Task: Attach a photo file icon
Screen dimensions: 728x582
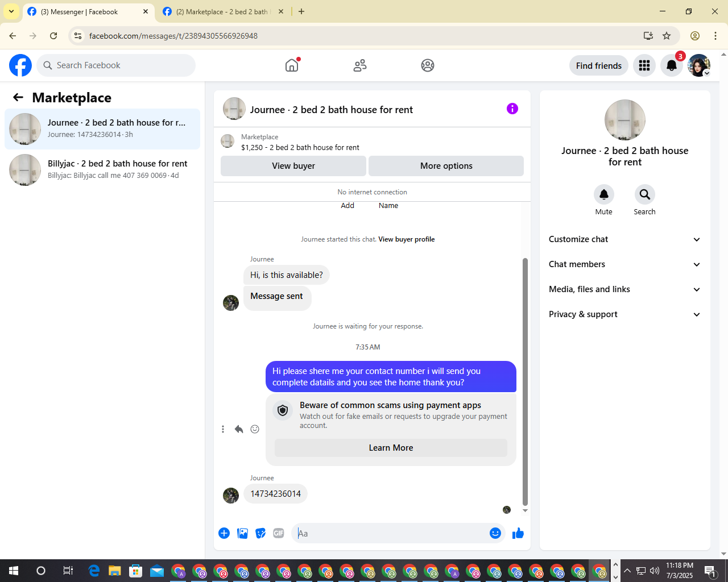Action: pyautogui.click(x=242, y=533)
